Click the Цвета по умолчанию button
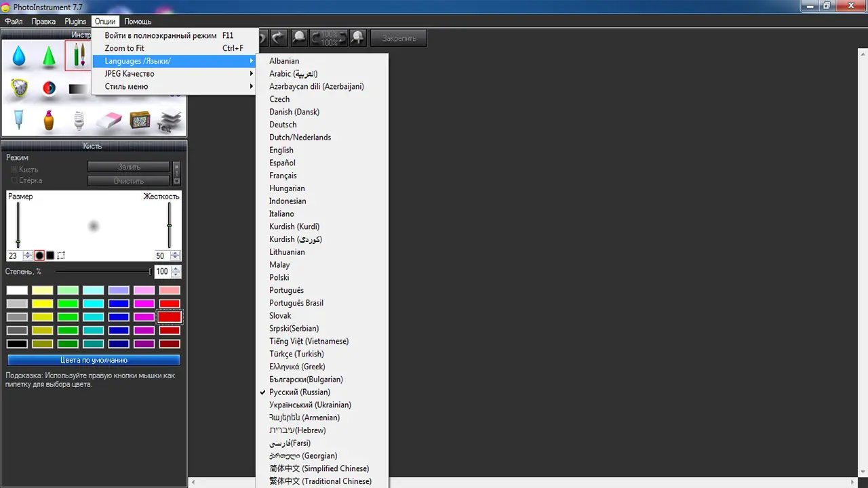 94,360
